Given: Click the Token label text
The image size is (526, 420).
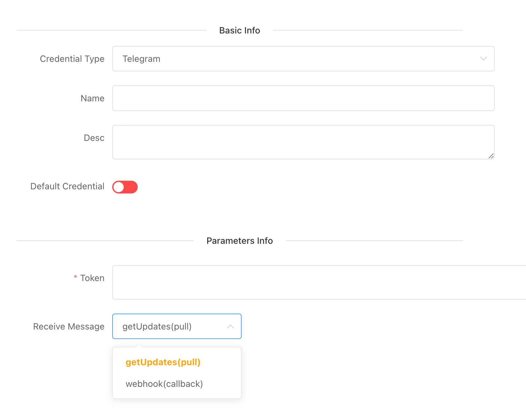Looking at the screenshot, I should tap(92, 278).
